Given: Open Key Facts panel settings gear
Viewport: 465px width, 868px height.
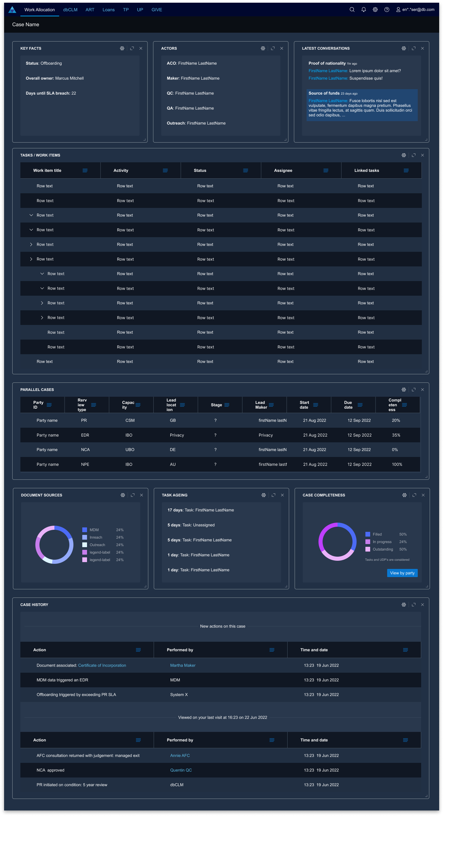Looking at the screenshot, I should [122, 48].
